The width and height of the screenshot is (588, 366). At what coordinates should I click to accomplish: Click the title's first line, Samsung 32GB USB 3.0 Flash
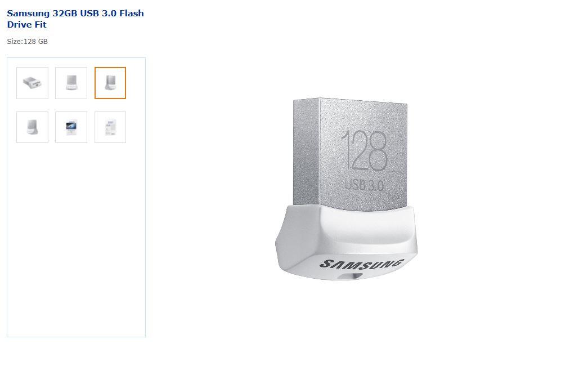(75, 13)
